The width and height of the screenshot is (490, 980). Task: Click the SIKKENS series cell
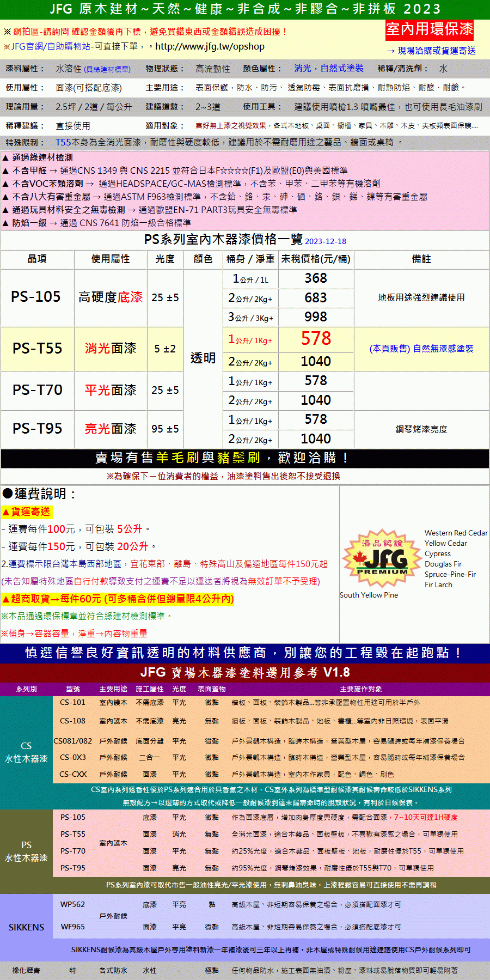[x=26, y=927]
